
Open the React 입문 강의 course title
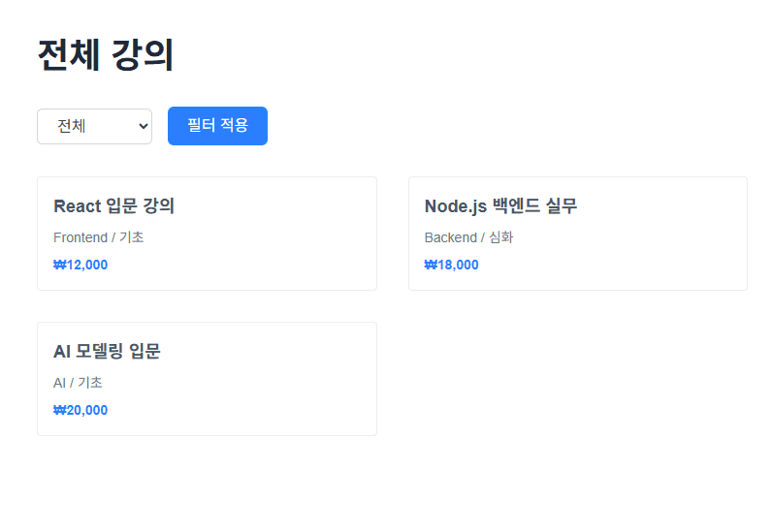point(113,205)
